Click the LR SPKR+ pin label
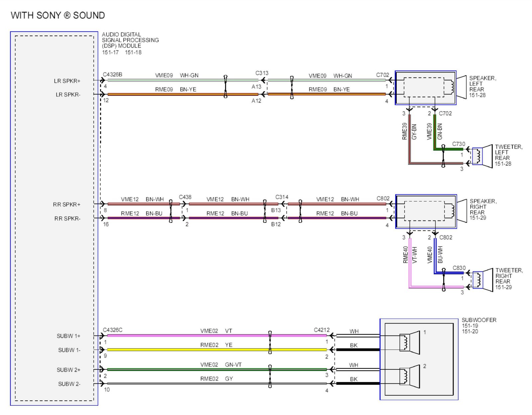This screenshot has height=415, width=532. [x=67, y=81]
